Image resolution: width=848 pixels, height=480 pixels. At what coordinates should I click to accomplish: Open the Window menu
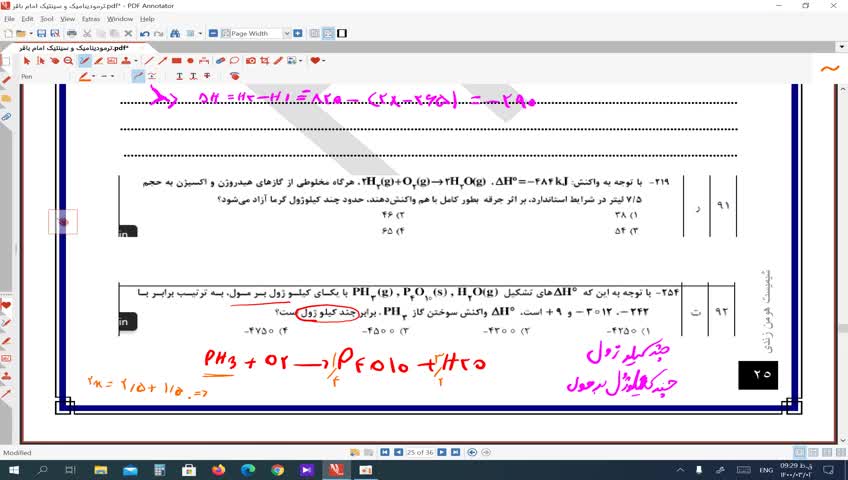tap(120, 19)
